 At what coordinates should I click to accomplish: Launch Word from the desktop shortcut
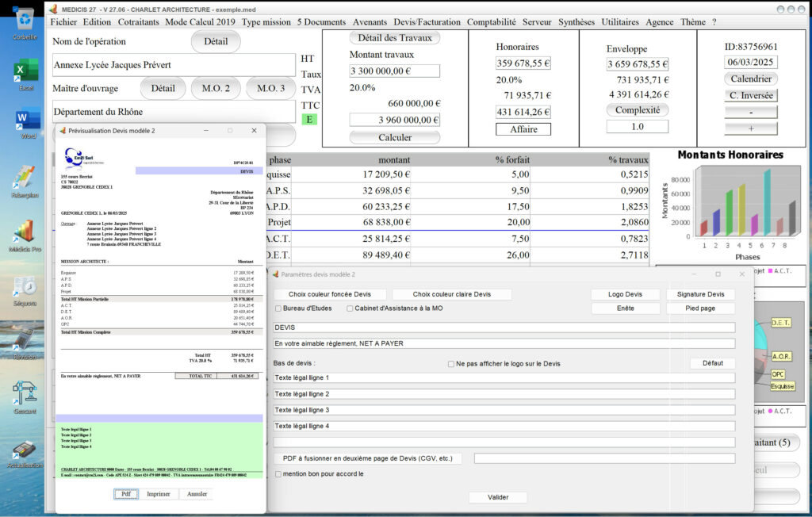[28, 122]
